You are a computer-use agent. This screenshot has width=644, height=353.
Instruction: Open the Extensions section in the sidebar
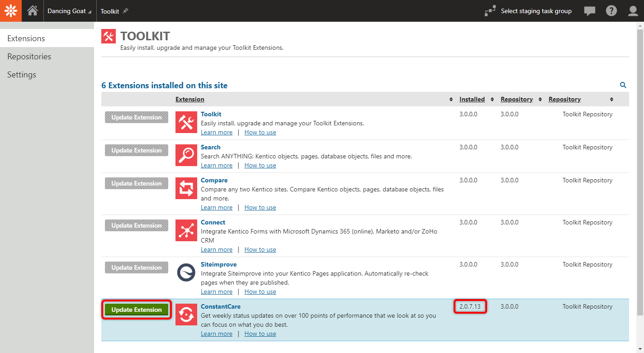coord(47,38)
